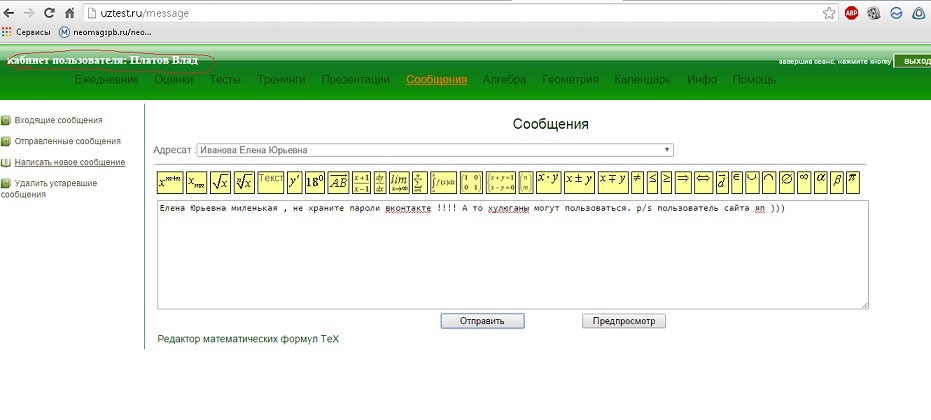Insert the not-equal ≠ symbol

638,182
